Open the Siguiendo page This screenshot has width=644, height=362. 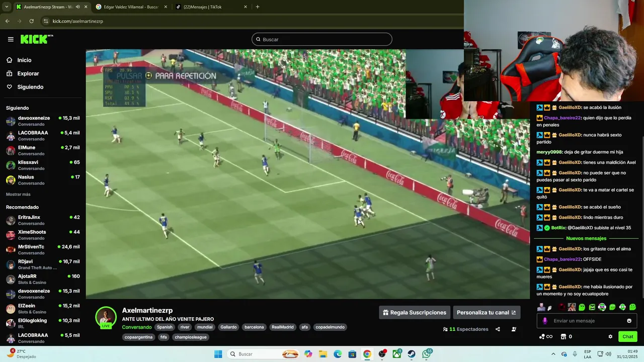pos(30,87)
